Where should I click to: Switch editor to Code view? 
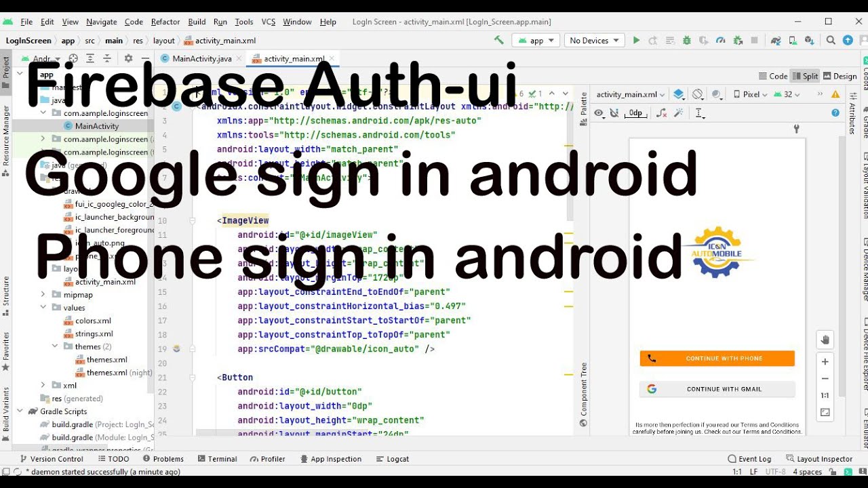pyautogui.click(x=773, y=76)
